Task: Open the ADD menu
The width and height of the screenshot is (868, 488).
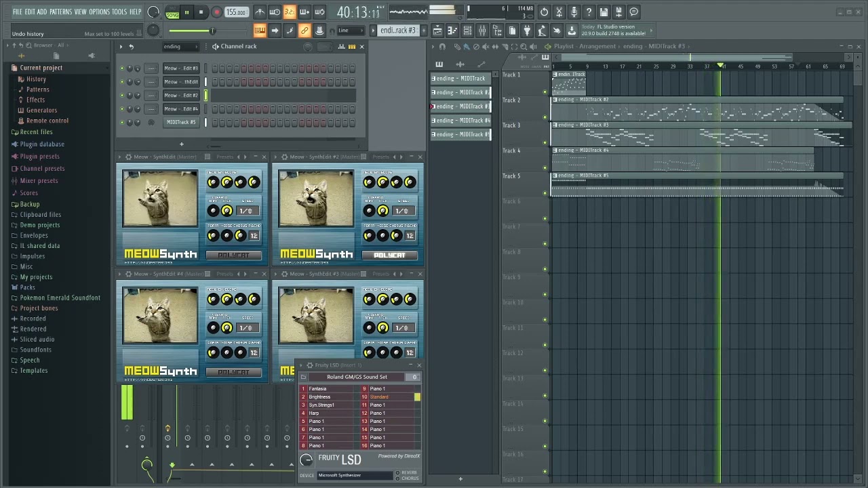Action: [42, 12]
